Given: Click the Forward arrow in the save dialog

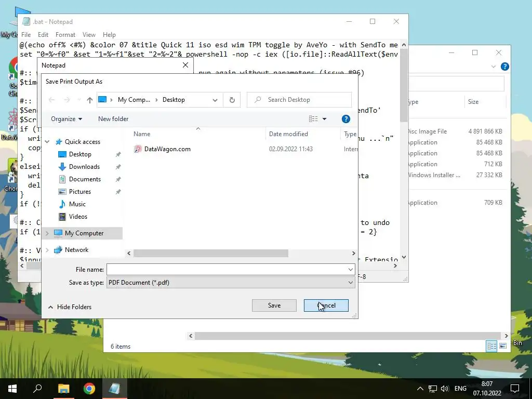Looking at the screenshot, I should tap(67, 100).
